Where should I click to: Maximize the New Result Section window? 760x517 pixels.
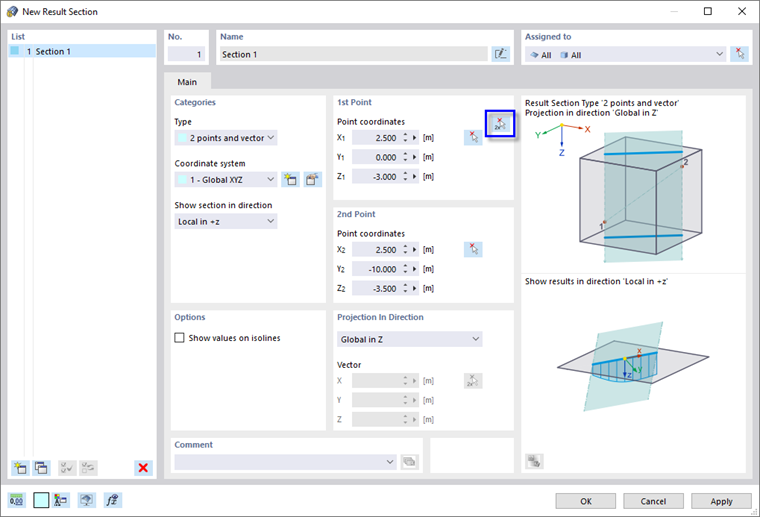pos(708,11)
